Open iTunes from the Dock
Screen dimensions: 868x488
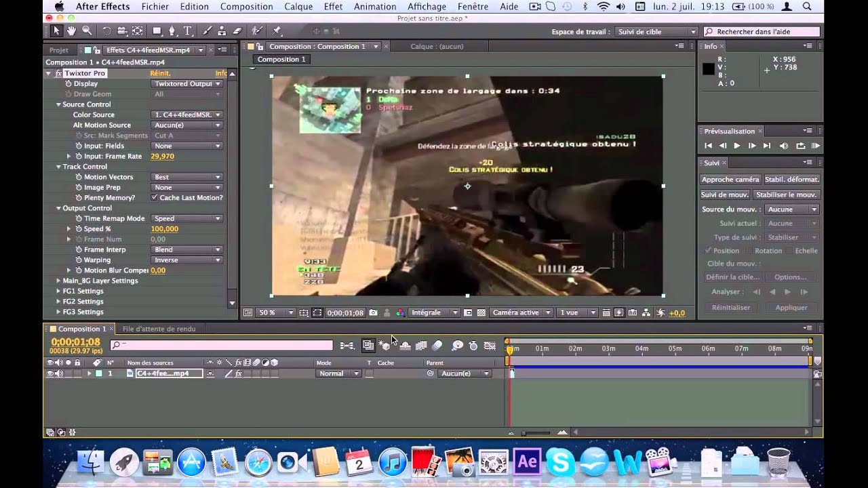pyautogui.click(x=393, y=462)
